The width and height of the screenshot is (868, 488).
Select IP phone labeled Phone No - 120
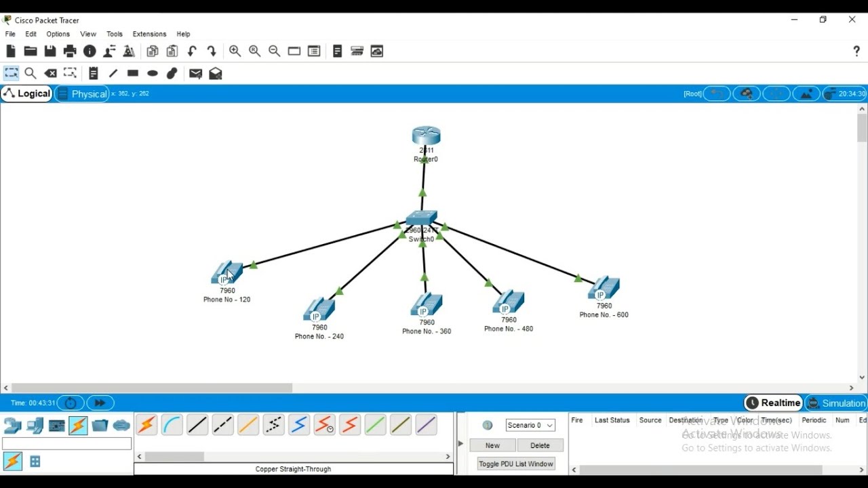(227, 273)
